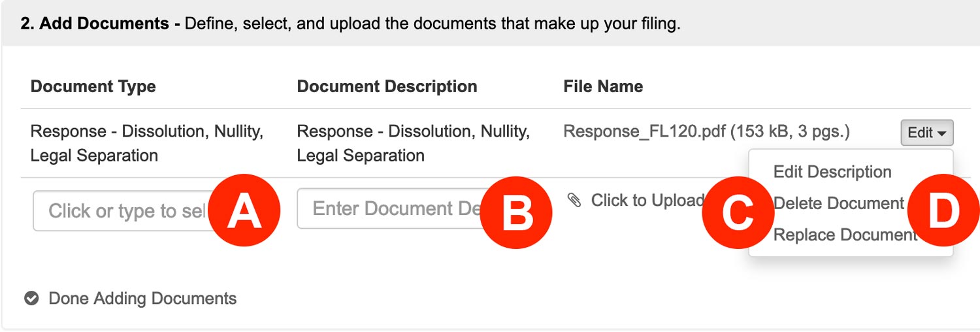The width and height of the screenshot is (980, 332).
Task: Click the red circle marker labeled D
Action: tap(943, 213)
